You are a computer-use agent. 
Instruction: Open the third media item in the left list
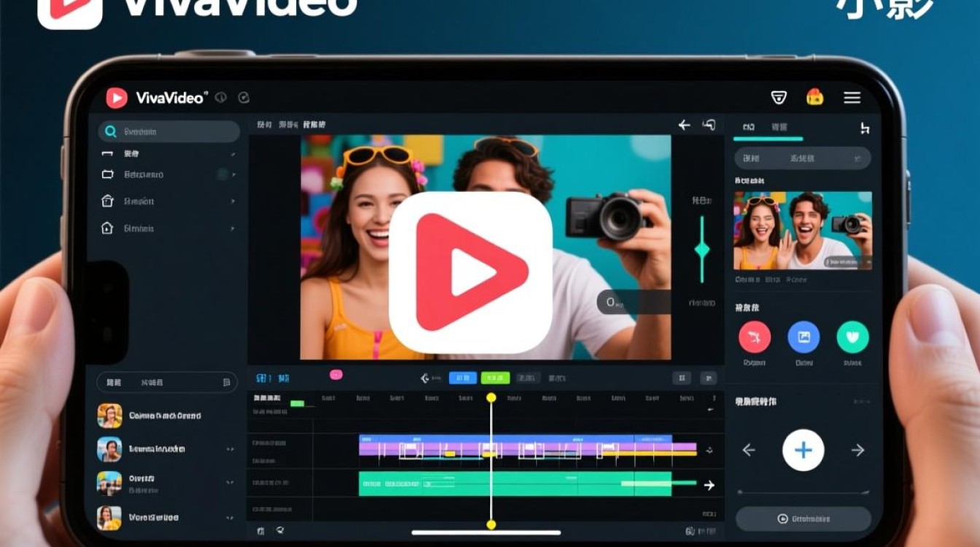click(x=166, y=483)
